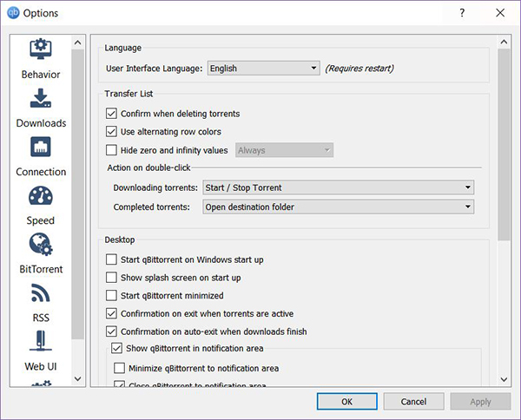The width and height of the screenshot is (521, 420).
Task: Enable Minimize qBittorrent to notification area
Action: pyautogui.click(x=119, y=368)
